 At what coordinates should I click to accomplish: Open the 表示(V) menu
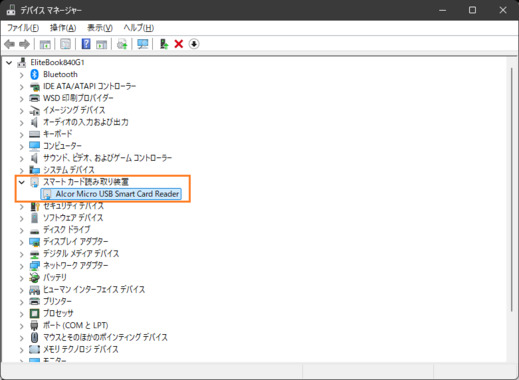click(x=100, y=28)
